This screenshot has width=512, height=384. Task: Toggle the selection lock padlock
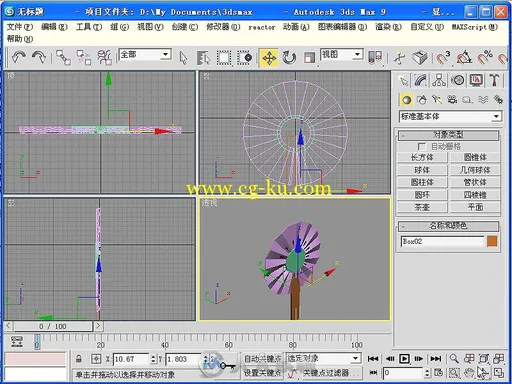(79, 359)
